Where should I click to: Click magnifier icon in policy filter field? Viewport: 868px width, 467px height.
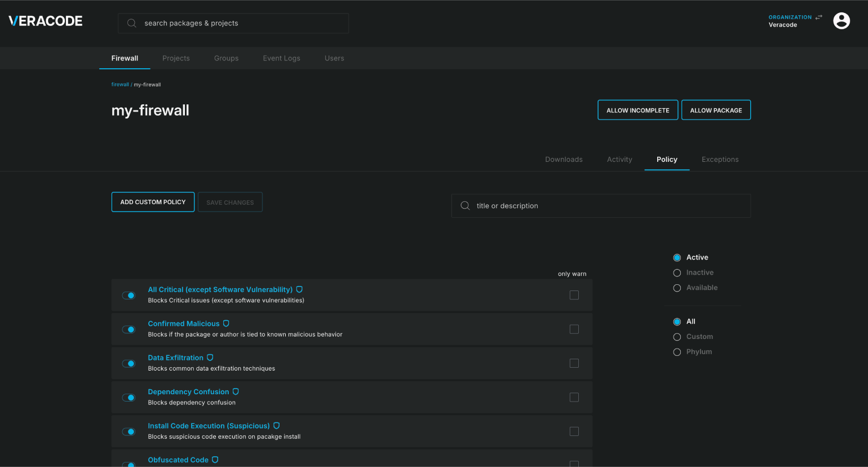(x=465, y=206)
